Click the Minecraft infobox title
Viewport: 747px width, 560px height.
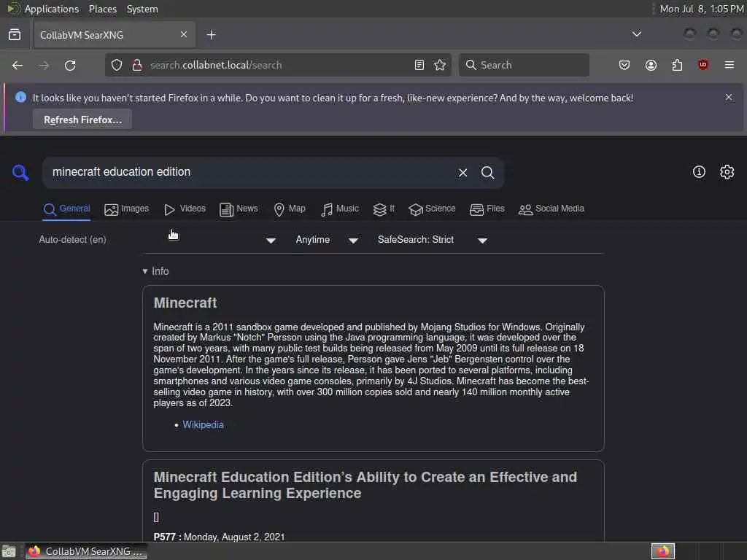(185, 303)
